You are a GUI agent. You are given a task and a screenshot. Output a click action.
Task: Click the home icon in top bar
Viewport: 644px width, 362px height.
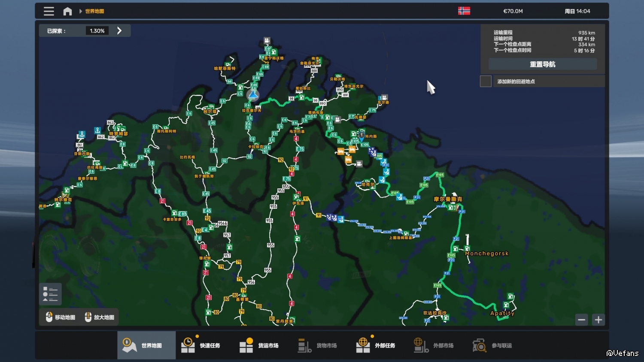pyautogui.click(x=67, y=11)
